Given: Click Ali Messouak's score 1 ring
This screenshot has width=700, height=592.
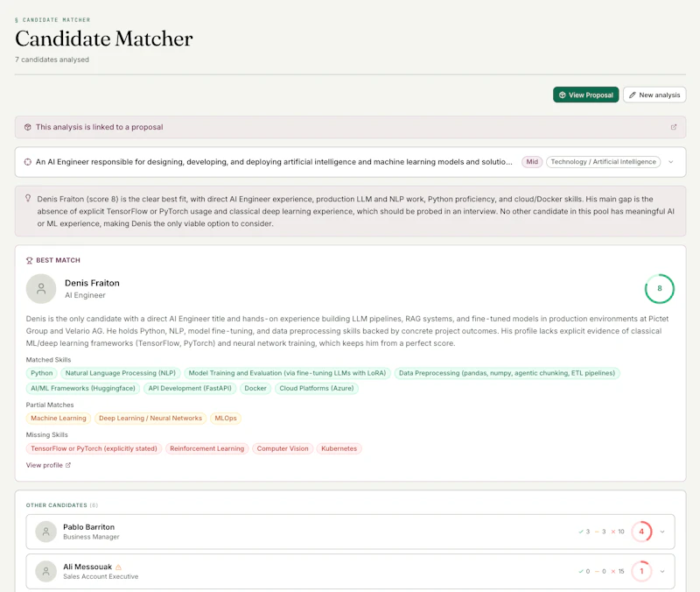Looking at the screenshot, I should click(641, 572).
